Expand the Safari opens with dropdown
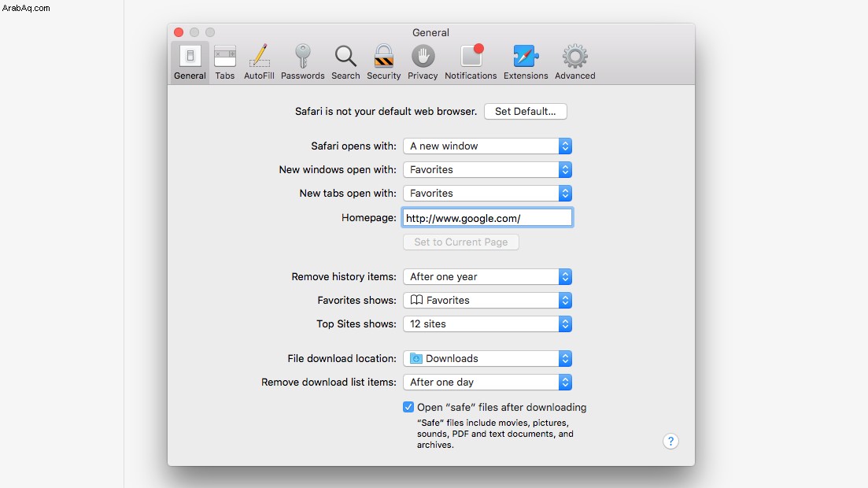The height and width of the screenshot is (488, 868). coord(487,146)
